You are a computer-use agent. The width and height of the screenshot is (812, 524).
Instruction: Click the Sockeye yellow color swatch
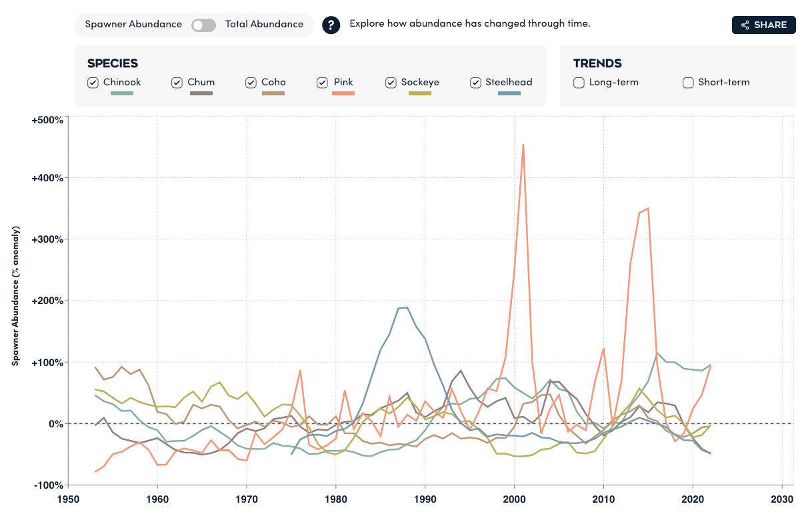(419, 93)
